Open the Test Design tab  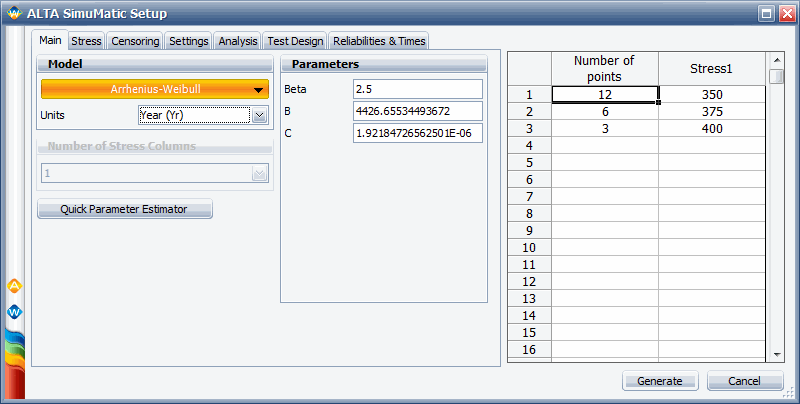tap(295, 41)
